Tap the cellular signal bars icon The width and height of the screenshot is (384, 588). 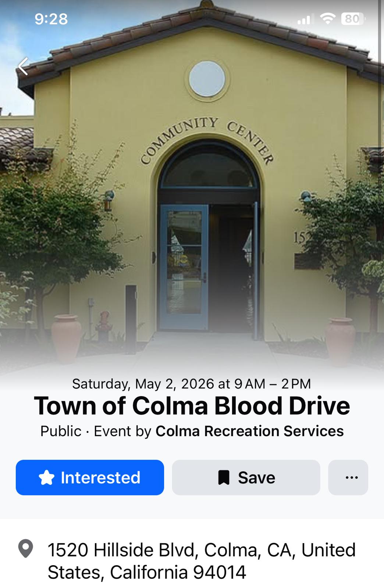(305, 19)
